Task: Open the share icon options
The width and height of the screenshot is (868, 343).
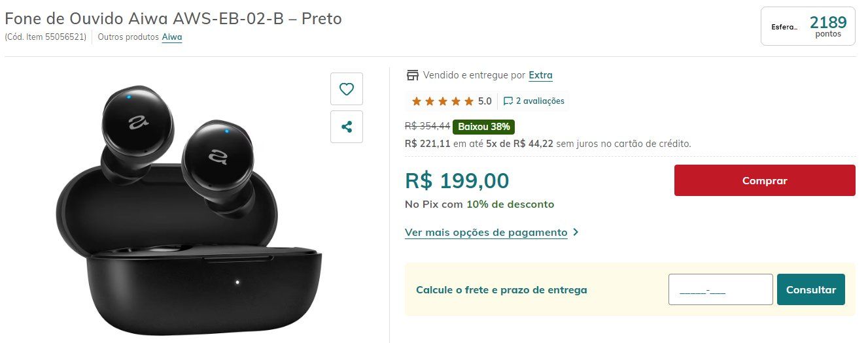Action: coord(347,127)
